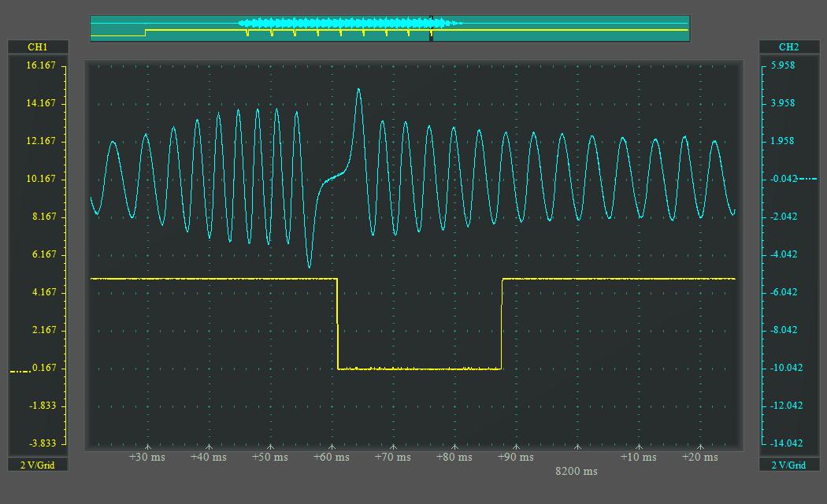This screenshot has width=827, height=504.
Task: Click the 8200 ms time base label
Action: click(x=577, y=471)
